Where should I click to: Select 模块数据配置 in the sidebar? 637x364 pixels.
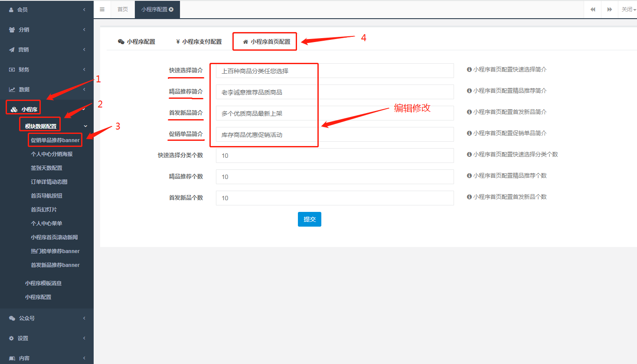tap(41, 126)
